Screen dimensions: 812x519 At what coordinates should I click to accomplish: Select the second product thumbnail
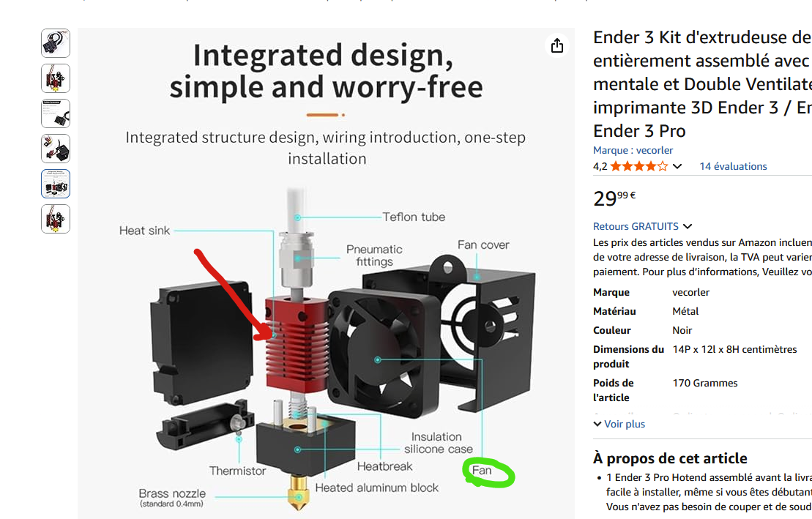[56, 78]
